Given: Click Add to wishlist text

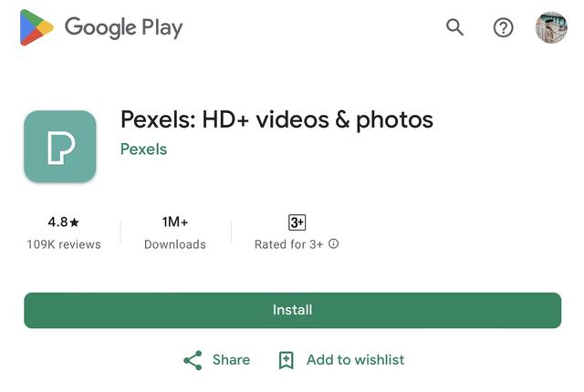Looking at the screenshot, I should (355, 360).
